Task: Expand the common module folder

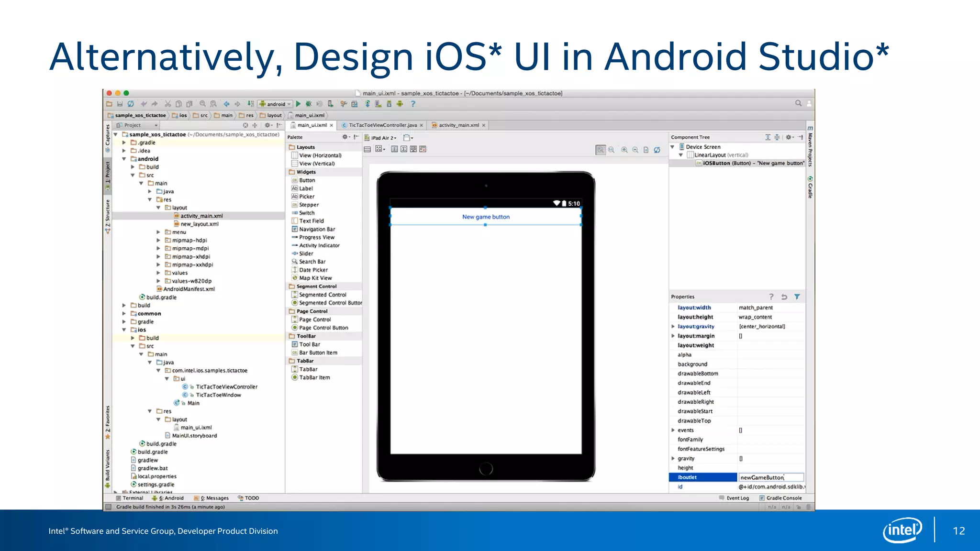Action: tap(124, 314)
